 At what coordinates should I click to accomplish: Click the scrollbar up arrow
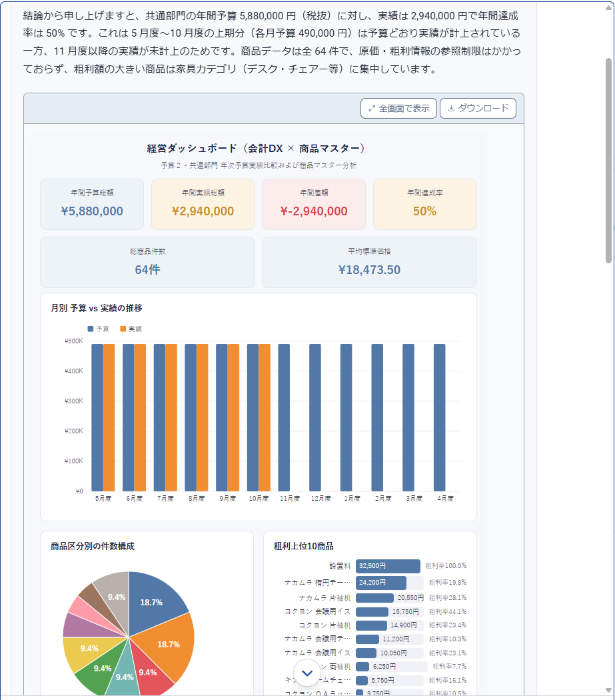[x=609, y=7]
